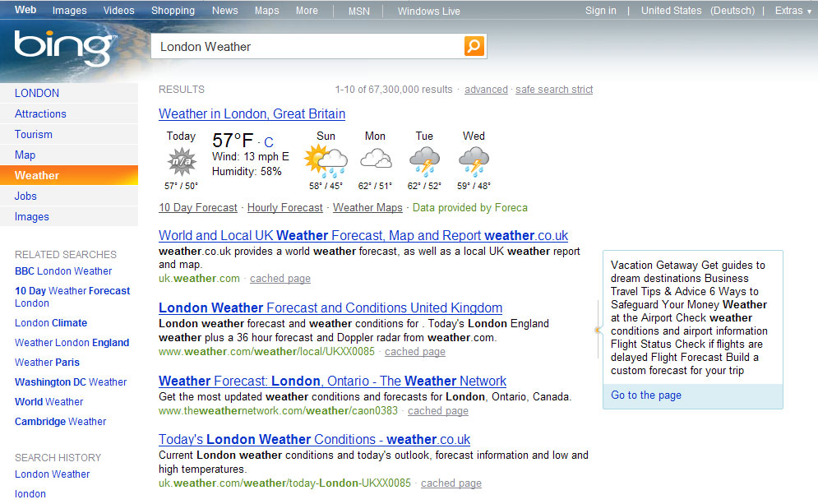Focus the London Weather search box
Screen dimensions: 818x504
coord(307,46)
